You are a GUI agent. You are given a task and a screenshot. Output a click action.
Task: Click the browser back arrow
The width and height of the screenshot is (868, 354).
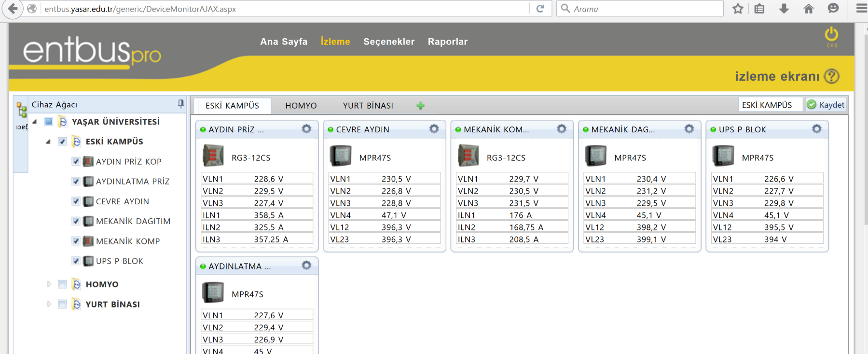coord(13,9)
